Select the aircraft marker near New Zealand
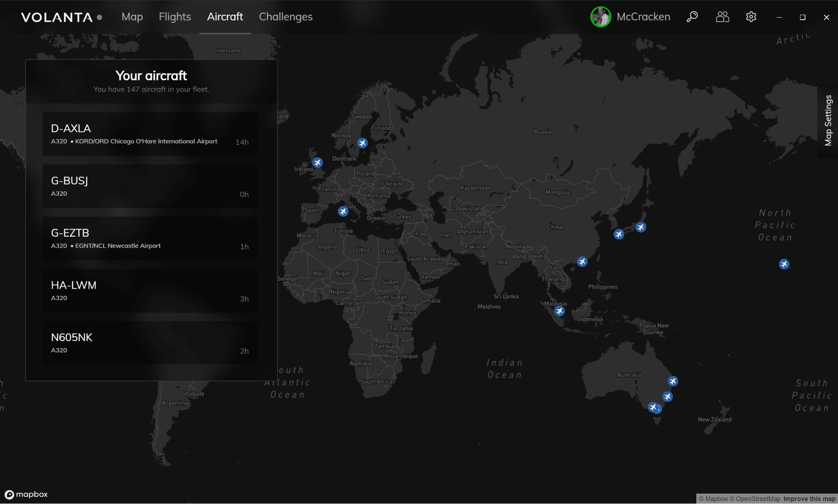This screenshot has width=838, height=504. [x=668, y=396]
